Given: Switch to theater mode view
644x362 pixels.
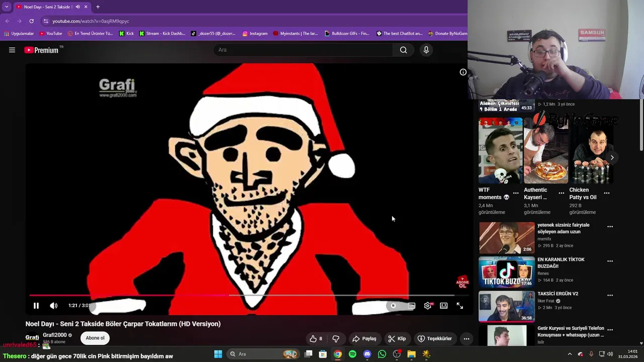Looking at the screenshot, I should pyautogui.click(x=444, y=306).
